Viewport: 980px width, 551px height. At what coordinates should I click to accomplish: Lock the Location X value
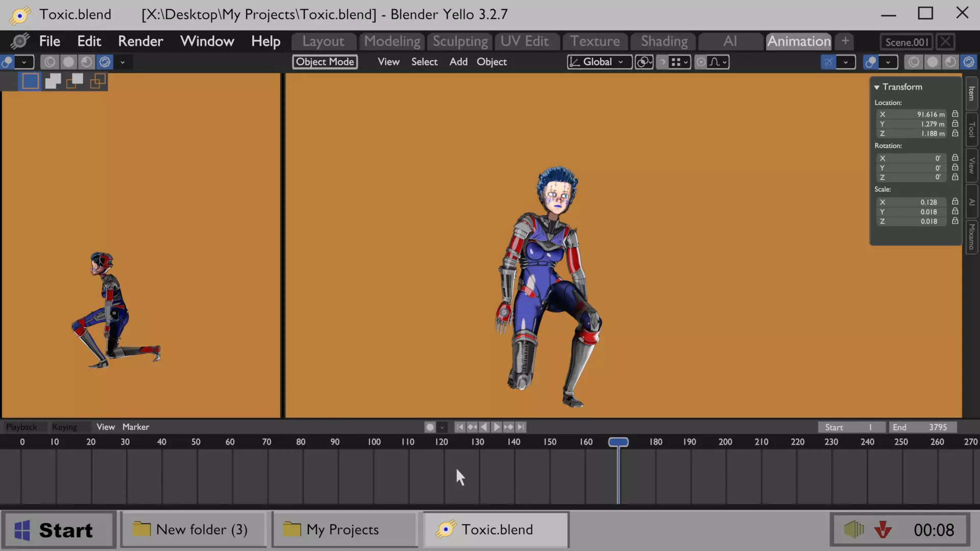coord(955,114)
